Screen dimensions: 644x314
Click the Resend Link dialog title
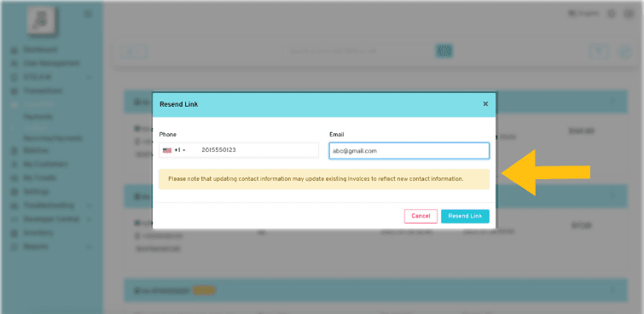[178, 104]
